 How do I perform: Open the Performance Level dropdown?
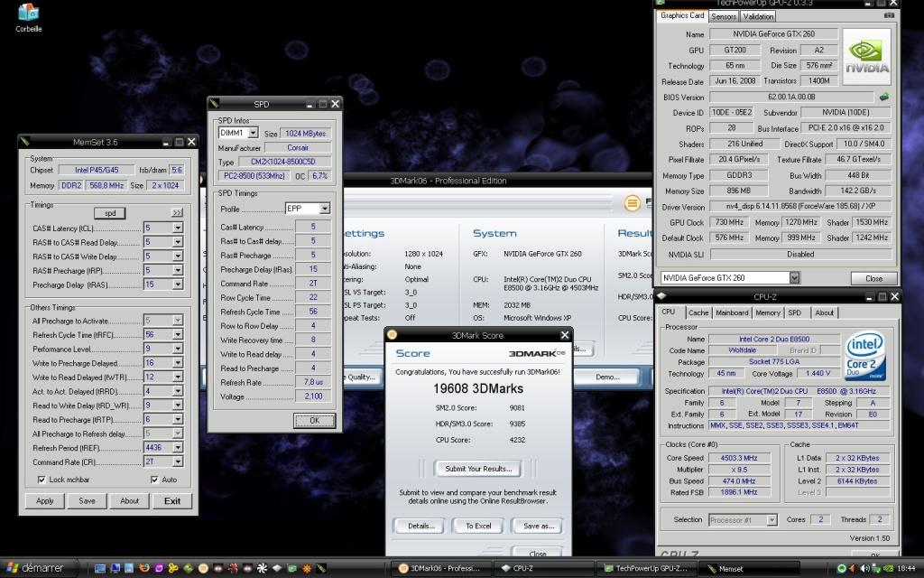click(x=178, y=349)
